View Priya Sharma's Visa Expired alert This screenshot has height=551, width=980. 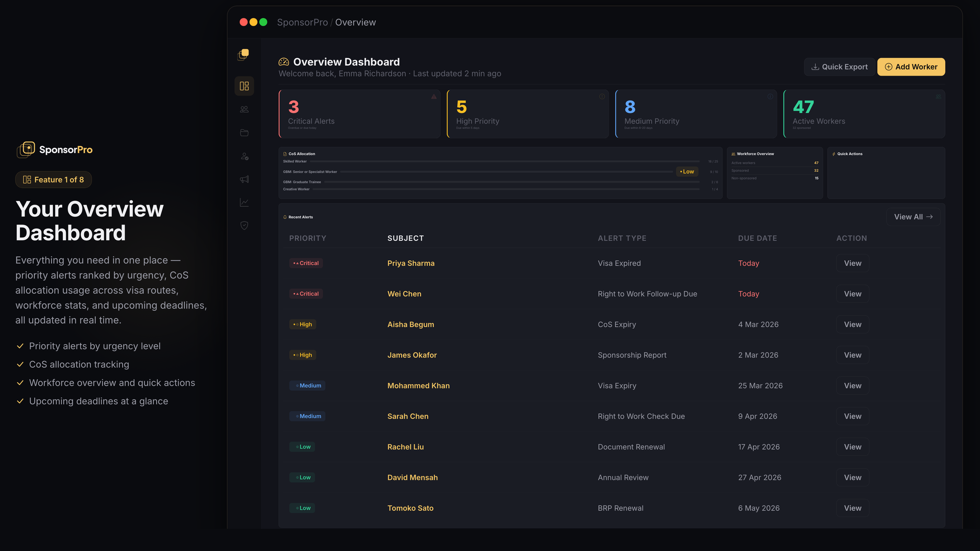[x=852, y=263]
